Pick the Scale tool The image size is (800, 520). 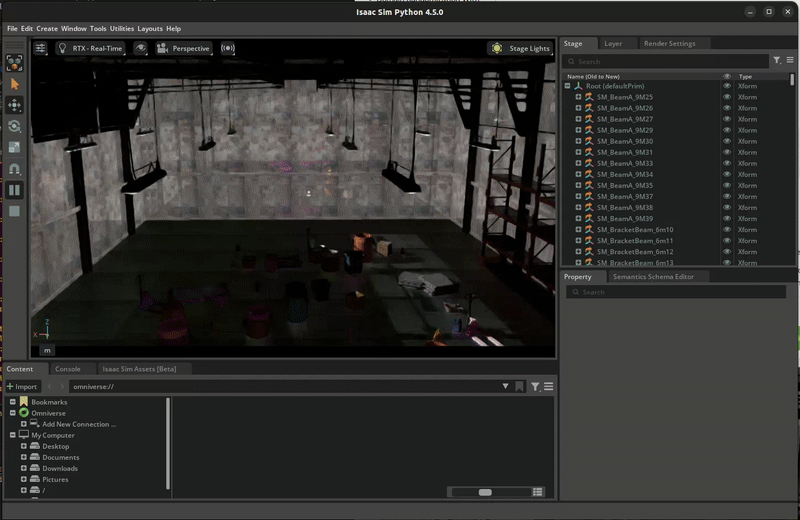[x=14, y=147]
